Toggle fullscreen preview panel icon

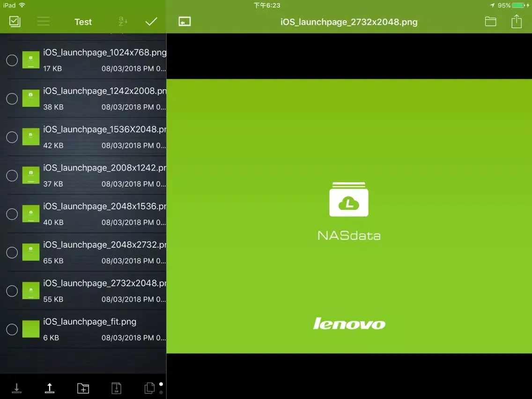coord(185,22)
